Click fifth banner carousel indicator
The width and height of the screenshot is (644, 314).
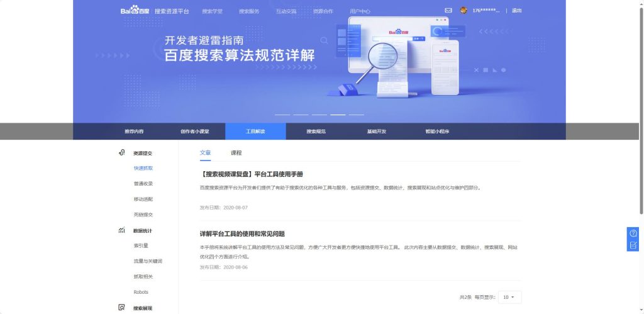(x=356, y=115)
